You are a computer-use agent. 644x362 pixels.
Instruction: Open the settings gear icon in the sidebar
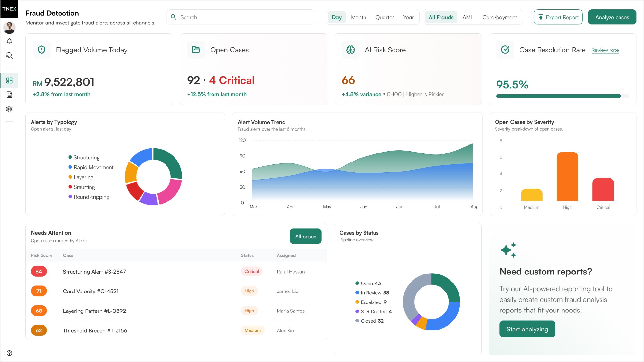click(x=9, y=109)
